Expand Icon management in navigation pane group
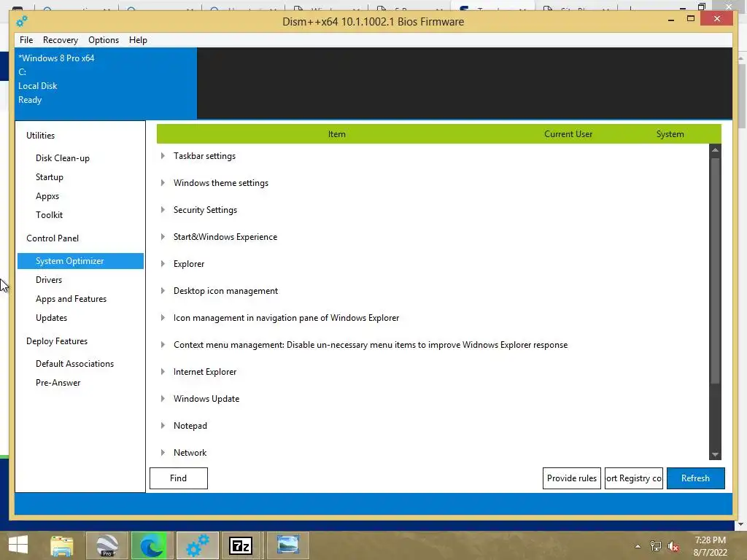747x560 pixels. point(163,318)
